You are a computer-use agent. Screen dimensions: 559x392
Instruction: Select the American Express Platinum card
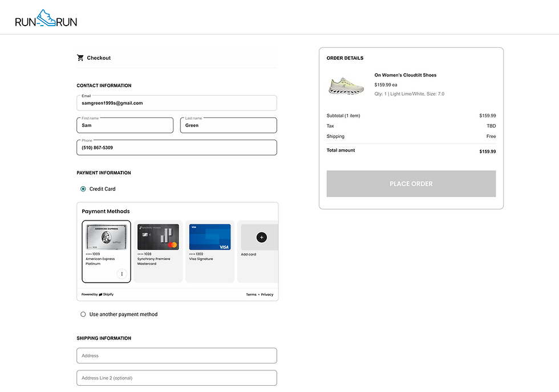pos(106,251)
